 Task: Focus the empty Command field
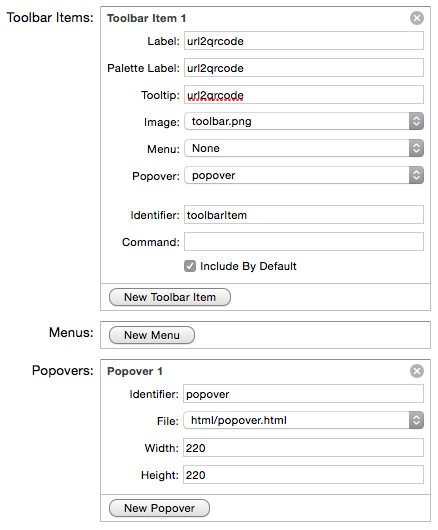coord(304,242)
